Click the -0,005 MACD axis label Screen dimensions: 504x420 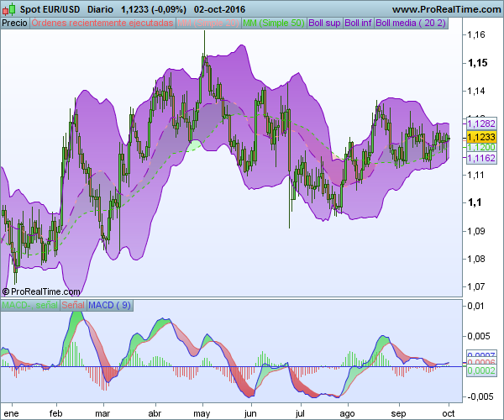pyautogui.click(x=480, y=396)
